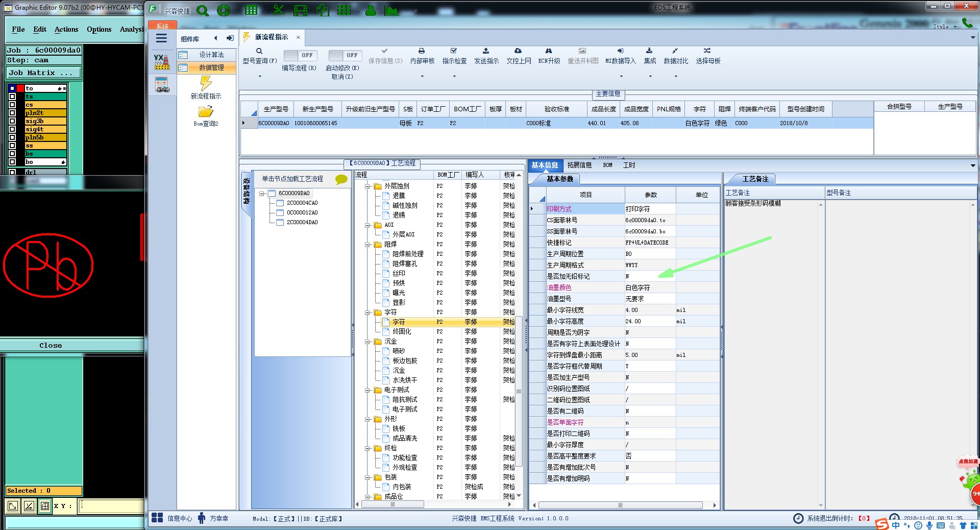Click 文控上网 cloud upload icon
Screen dimensions: 980x530
tap(518, 51)
